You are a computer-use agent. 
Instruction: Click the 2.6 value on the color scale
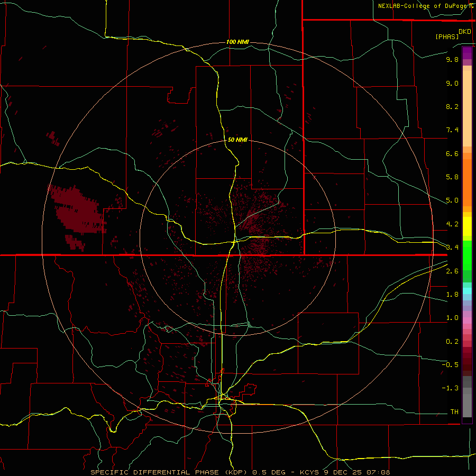coord(452,271)
